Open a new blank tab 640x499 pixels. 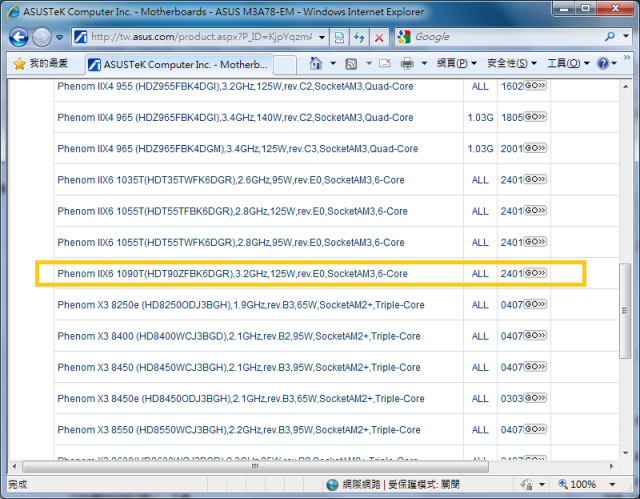click(x=284, y=64)
